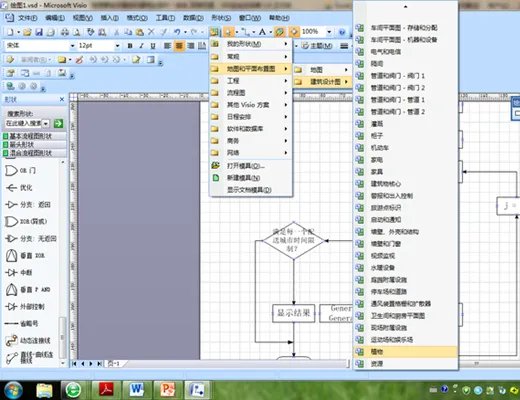Screen dimensions: 520x400
Task: Open the Windows Start button
Action: click(13, 390)
